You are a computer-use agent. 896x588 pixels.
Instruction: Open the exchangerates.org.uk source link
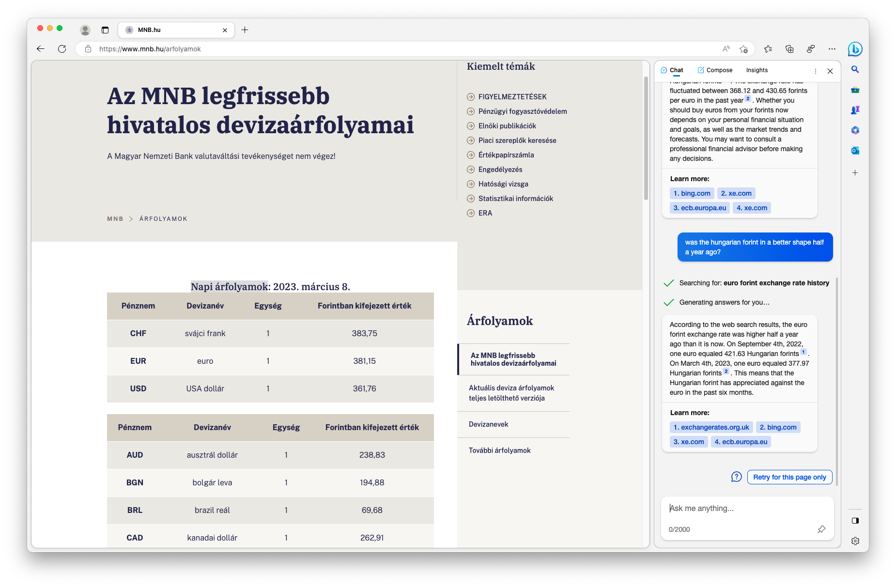click(711, 427)
